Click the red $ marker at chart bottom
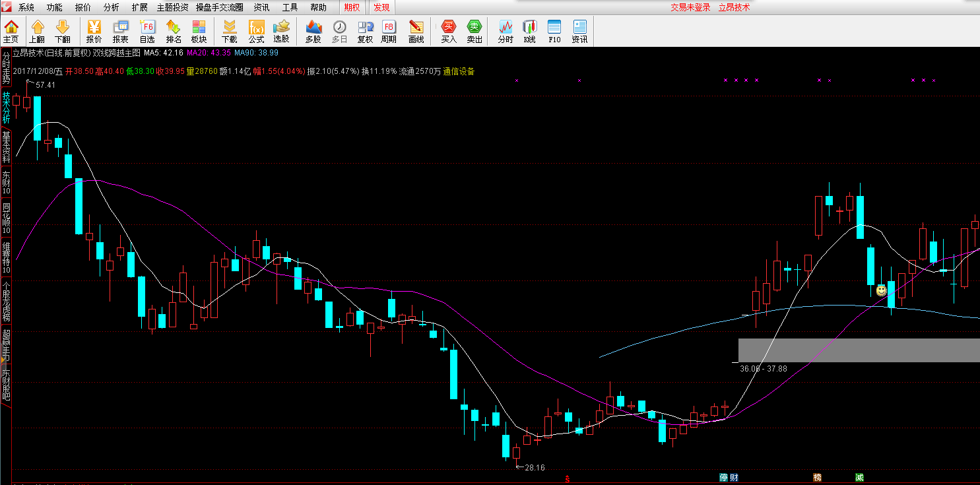The image size is (980, 485). [x=567, y=479]
